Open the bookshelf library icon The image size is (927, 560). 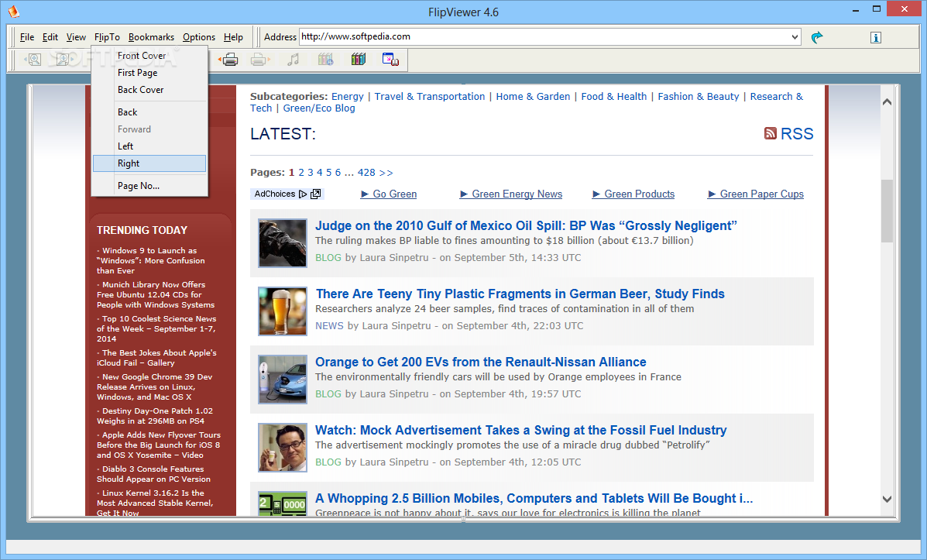point(359,59)
